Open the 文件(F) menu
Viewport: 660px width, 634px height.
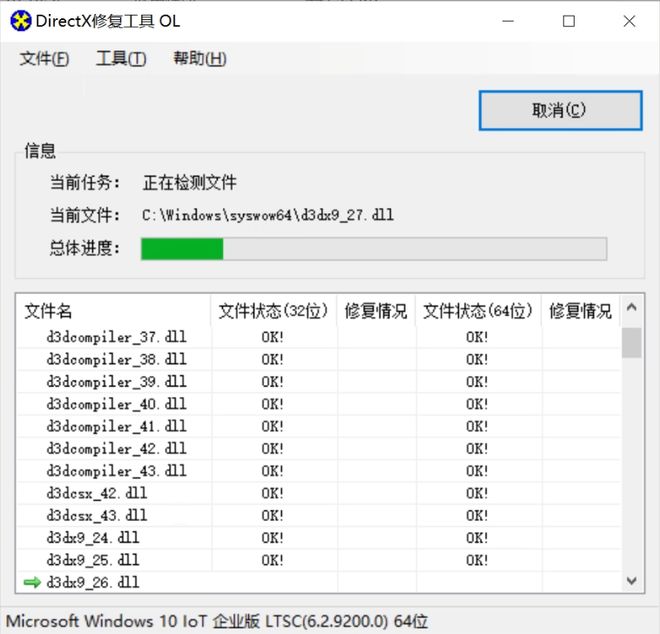pyautogui.click(x=44, y=59)
